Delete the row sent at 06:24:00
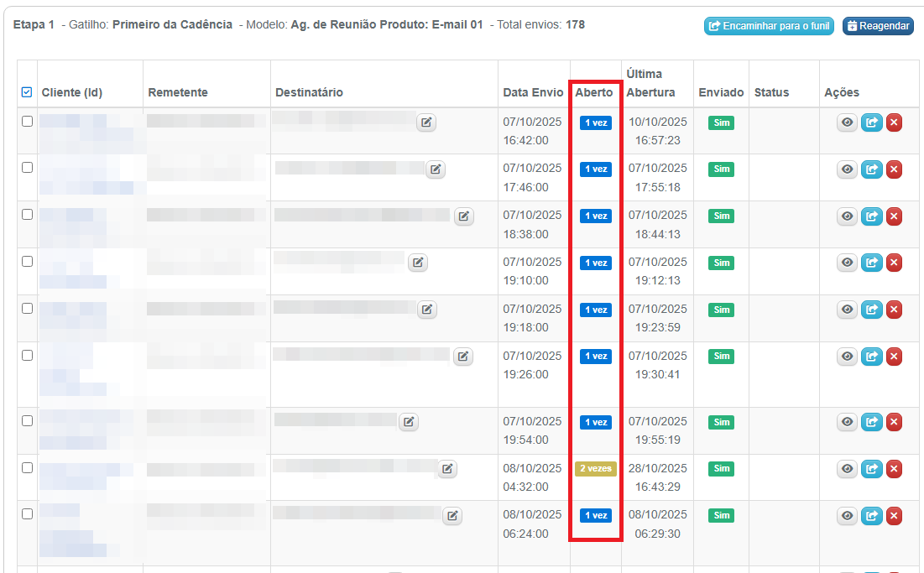 pos(894,516)
